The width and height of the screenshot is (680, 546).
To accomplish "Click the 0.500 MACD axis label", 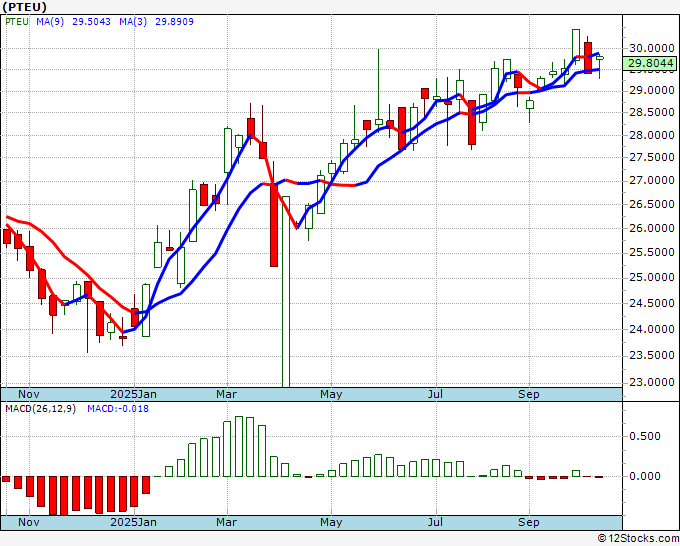I will pos(645,436).
